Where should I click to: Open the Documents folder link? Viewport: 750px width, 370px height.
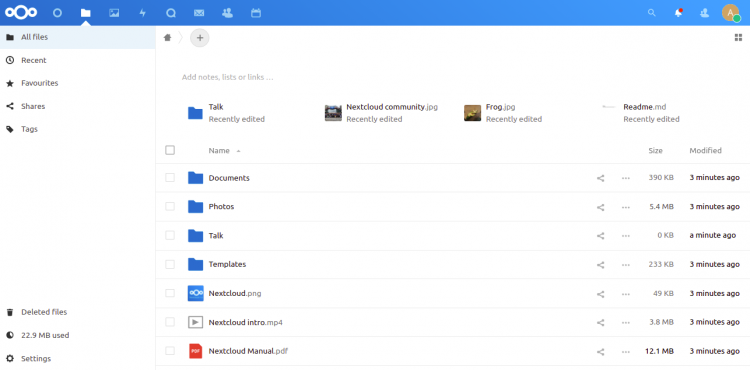click(229, 178)
